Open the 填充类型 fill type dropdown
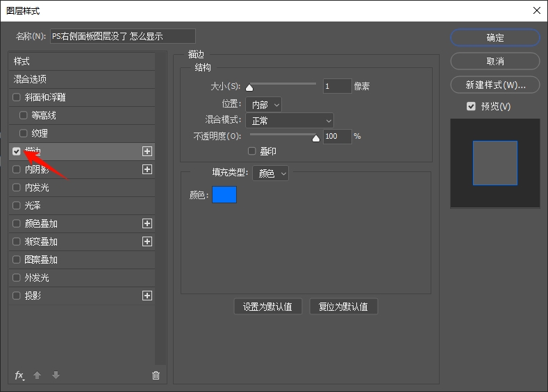This screenshot has height=392, width=548. pyautogui.click(x=269, y=174)
